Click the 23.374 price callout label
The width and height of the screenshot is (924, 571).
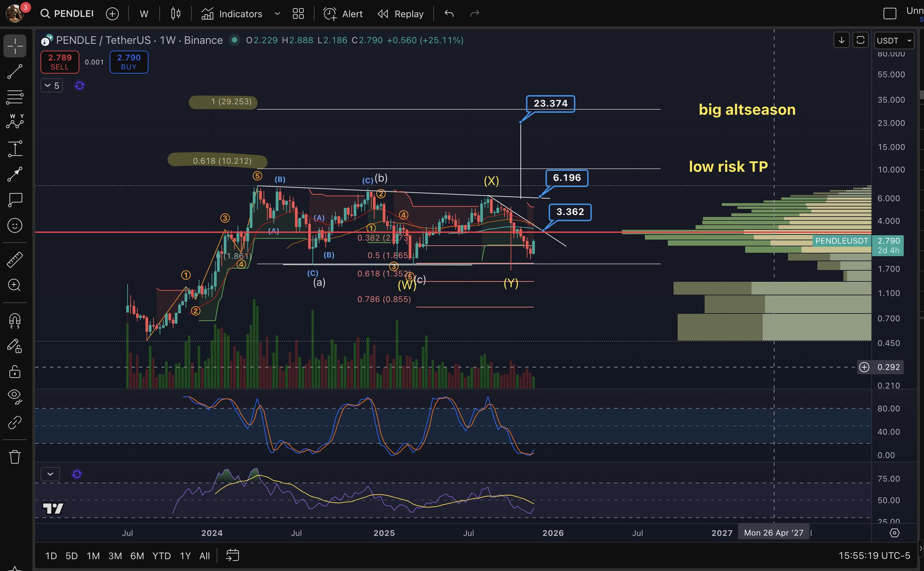pos(550,103)
